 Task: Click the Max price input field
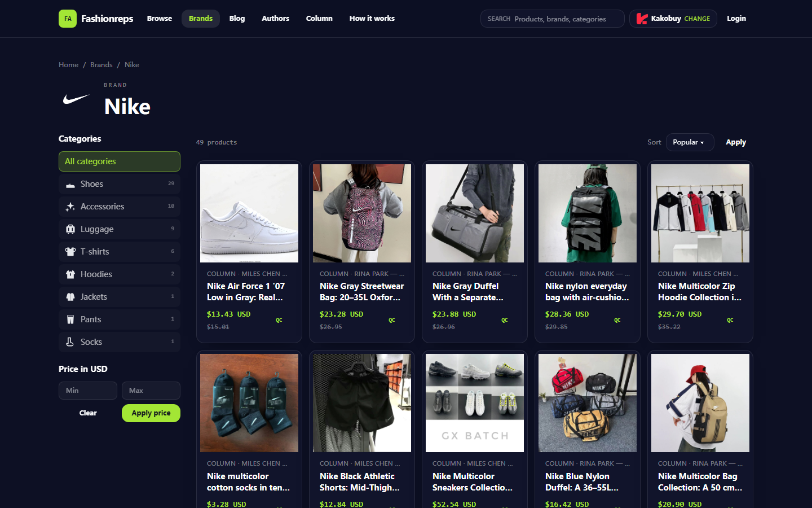pyautogui.click(x=151, y=391)
